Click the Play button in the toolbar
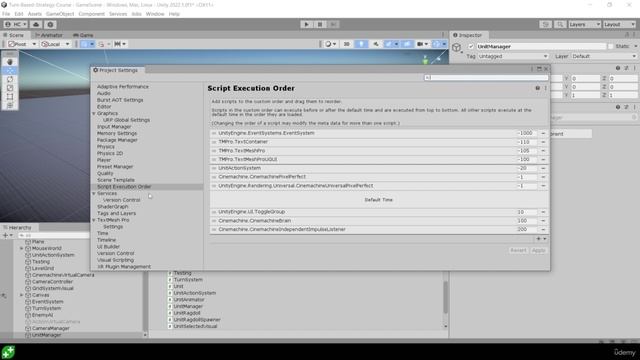The height and width of the screenshot is (360, 640). point(307,24)
